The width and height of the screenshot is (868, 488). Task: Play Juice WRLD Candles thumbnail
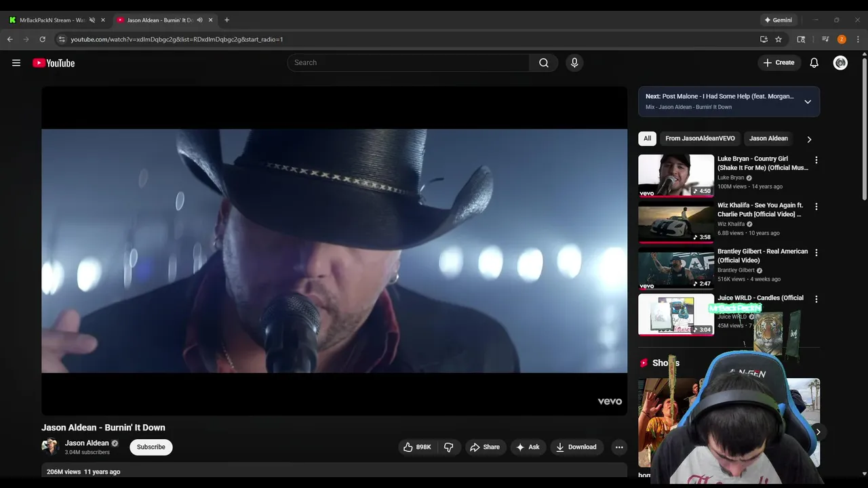click(x=676, y=314)
